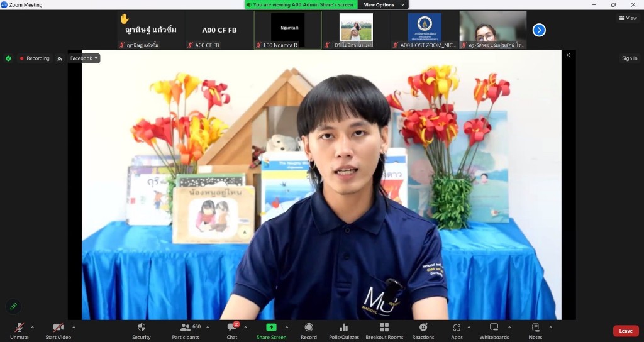Select the teacher webcam participant tile
The image size is (644, 342).
[493, 30]
